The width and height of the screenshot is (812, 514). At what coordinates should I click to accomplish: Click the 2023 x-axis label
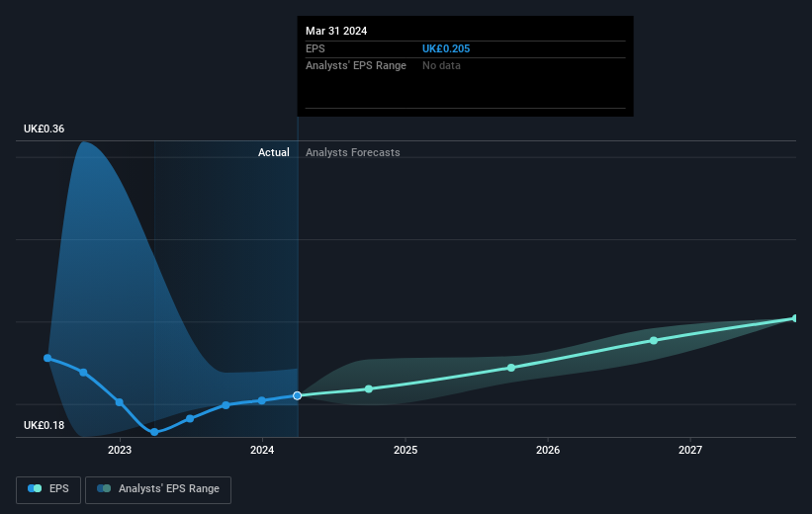(x=120, y=450)
